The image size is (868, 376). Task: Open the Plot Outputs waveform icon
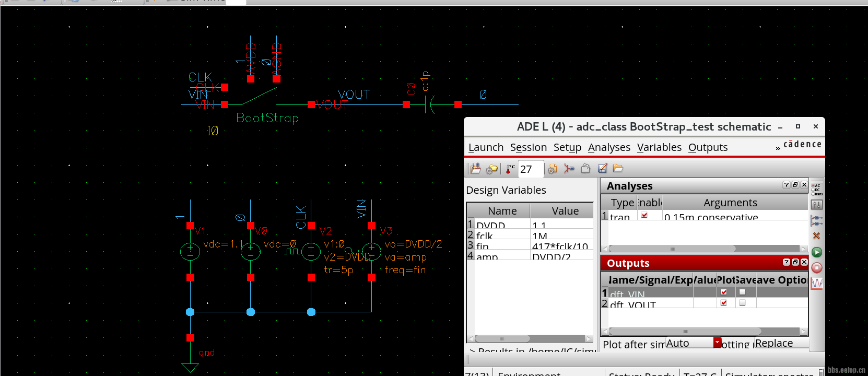tap(817, 284)
